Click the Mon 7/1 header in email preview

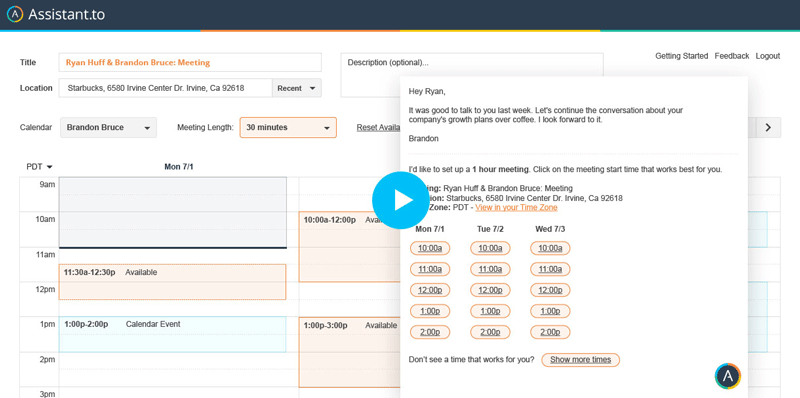(x=430, y=229)
